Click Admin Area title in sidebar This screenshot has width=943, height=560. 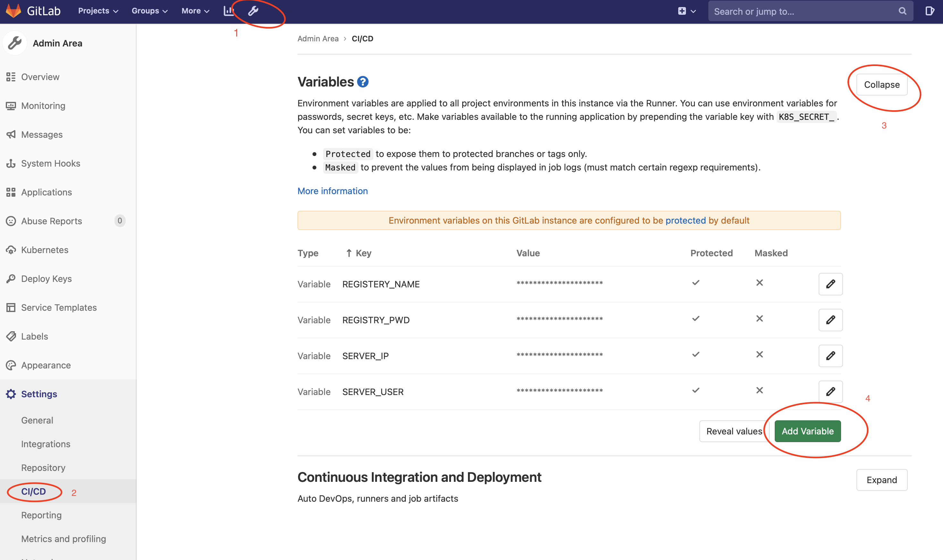[x=57, y=43]
